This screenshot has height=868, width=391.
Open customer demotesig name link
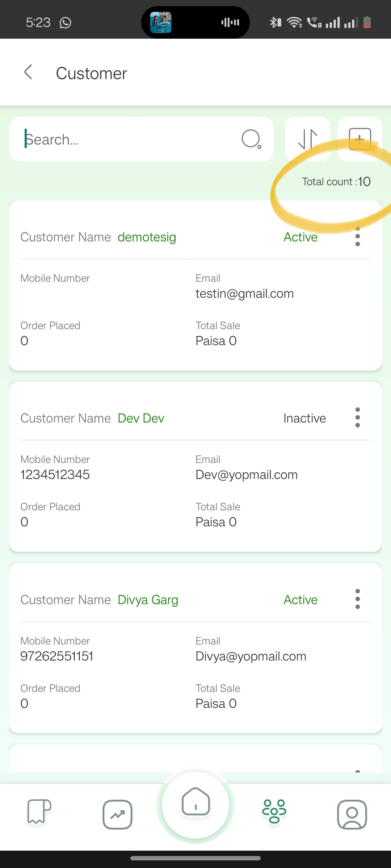click(x=147, y=238)
